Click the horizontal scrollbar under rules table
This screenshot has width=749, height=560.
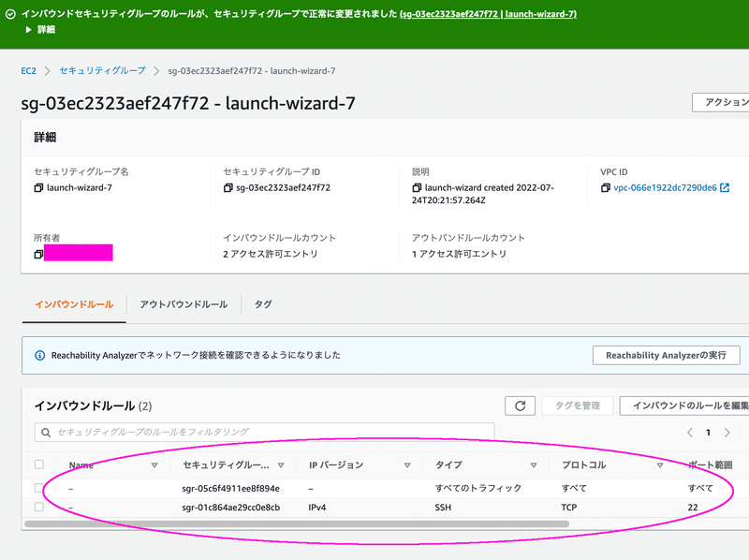(297, 523)
